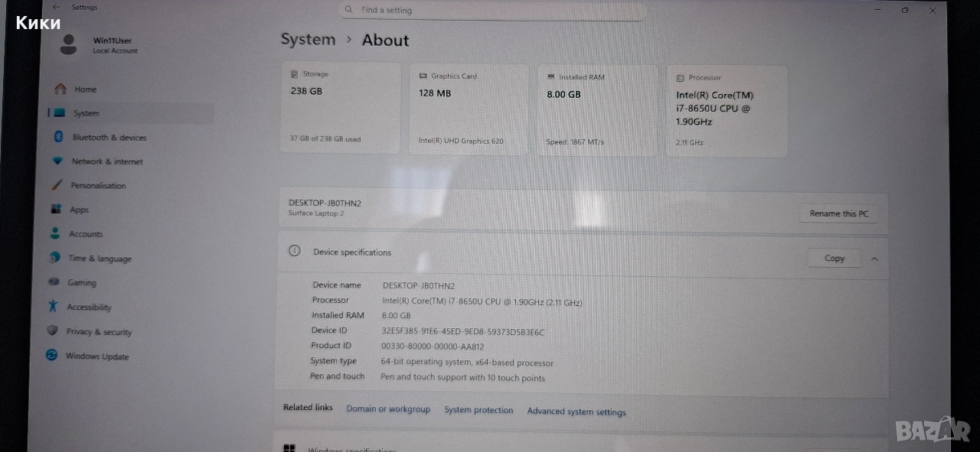The height and width of the screenshot is (452, 980).
Task: Click the Speed: 1867 MT/s text
Action: point(575,142)
